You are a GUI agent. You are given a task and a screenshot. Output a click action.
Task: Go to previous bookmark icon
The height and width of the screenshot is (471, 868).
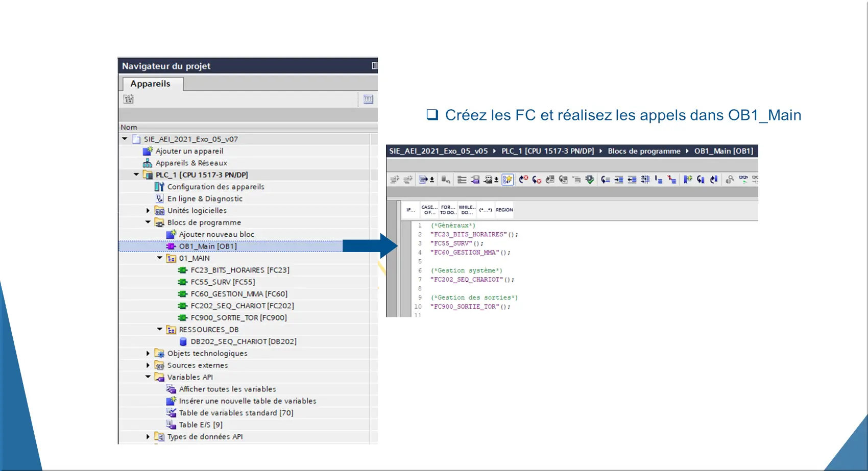[x=714, y=179]
